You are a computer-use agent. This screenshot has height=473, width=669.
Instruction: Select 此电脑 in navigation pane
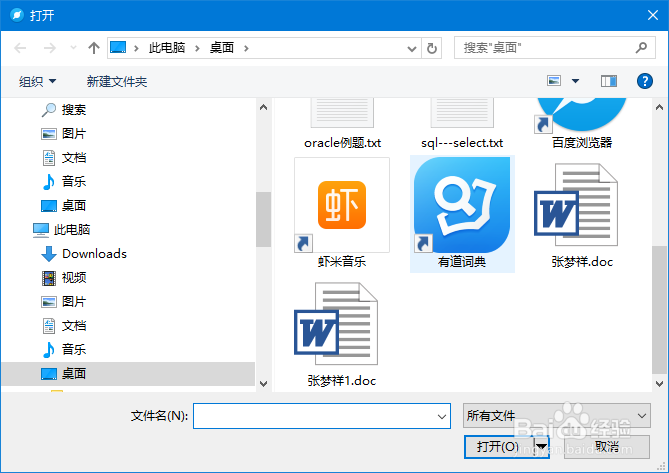pyautogui.click(x=61, y=229)
